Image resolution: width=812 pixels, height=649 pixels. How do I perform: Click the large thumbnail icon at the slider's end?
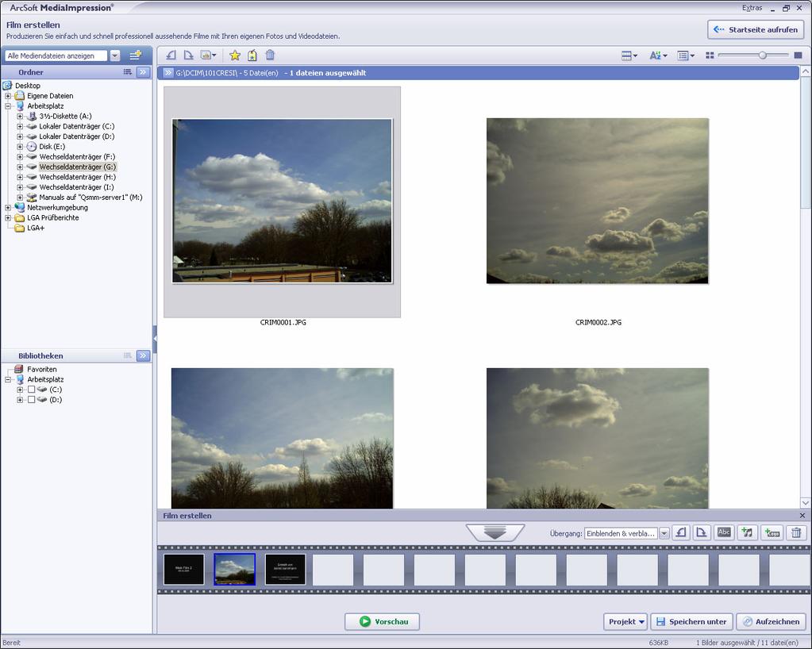[798, 56]
